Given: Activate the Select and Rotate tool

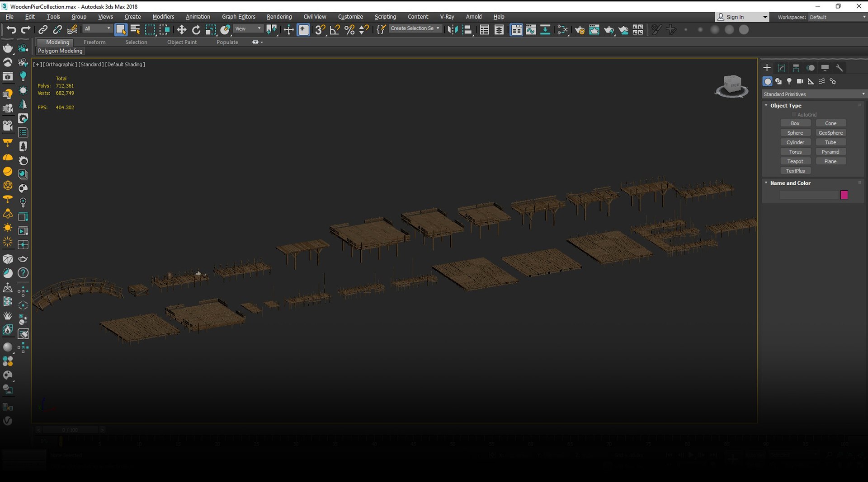Looking at the screenshot, I should (x=196, y=30).
